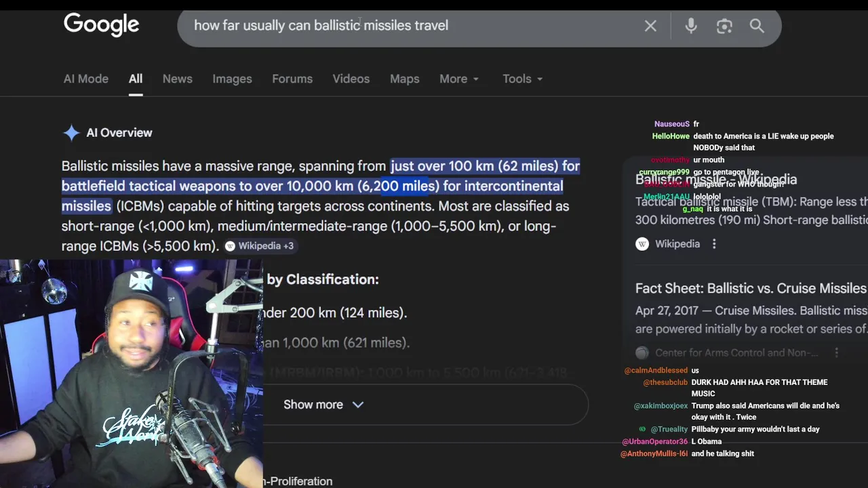Screen dimensions: 868x488
Task: Open the Tools dropdown
Action: point(522,79)
